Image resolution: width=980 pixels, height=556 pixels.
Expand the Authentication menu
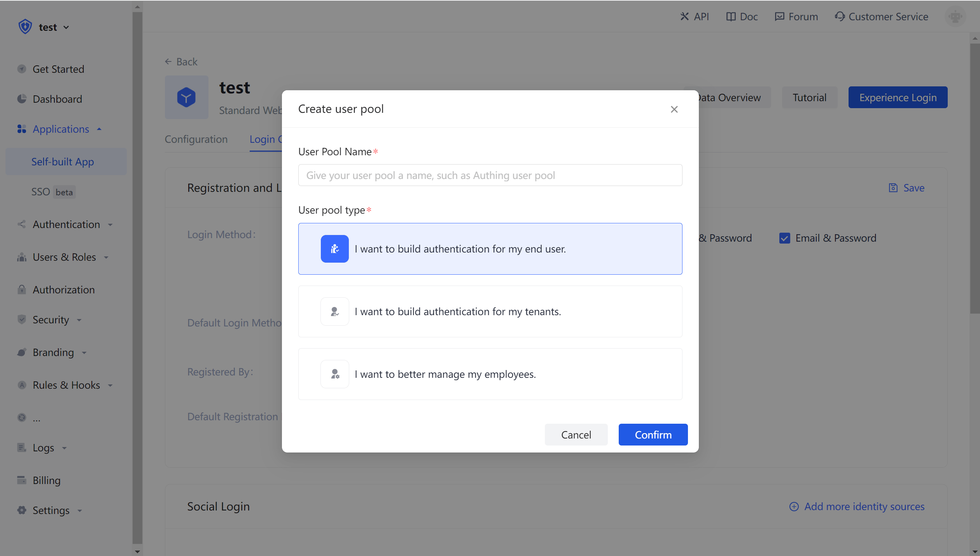110,225
